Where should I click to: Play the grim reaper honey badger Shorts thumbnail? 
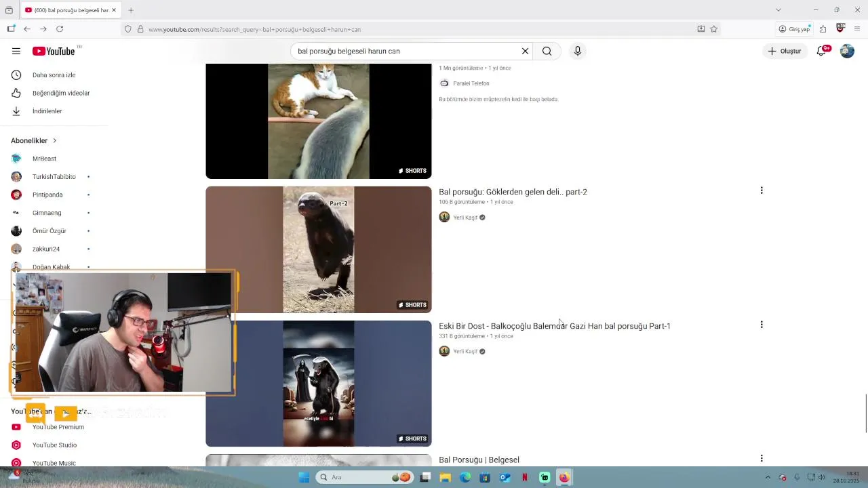[319, 384]
